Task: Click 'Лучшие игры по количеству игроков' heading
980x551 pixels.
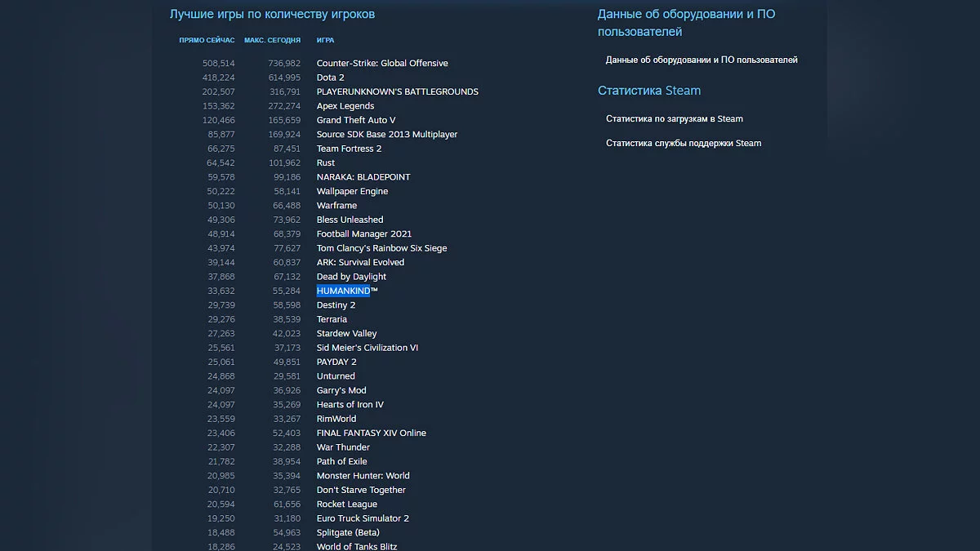Action: point(272,14)
